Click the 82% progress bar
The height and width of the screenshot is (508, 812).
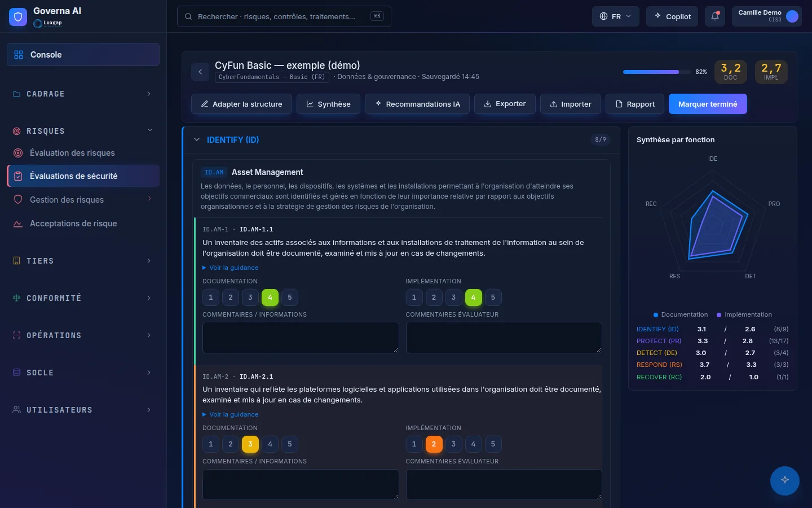click(x=657, y=72)
